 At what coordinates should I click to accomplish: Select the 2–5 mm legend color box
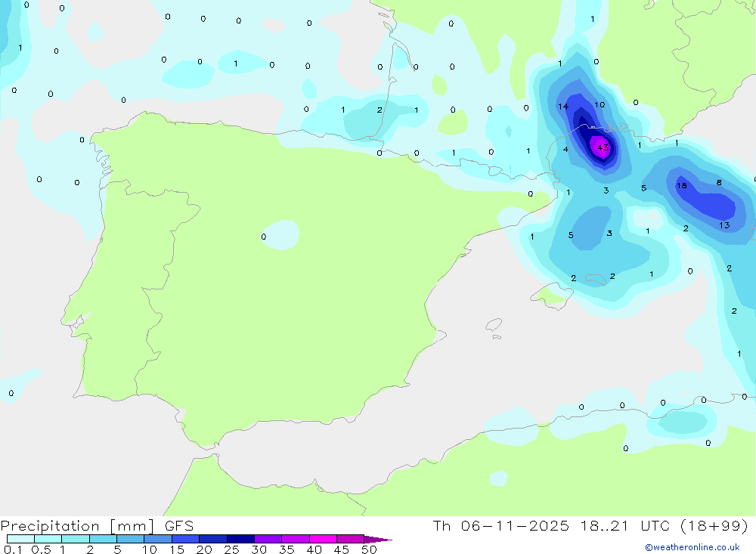click(x=103, y=539)
